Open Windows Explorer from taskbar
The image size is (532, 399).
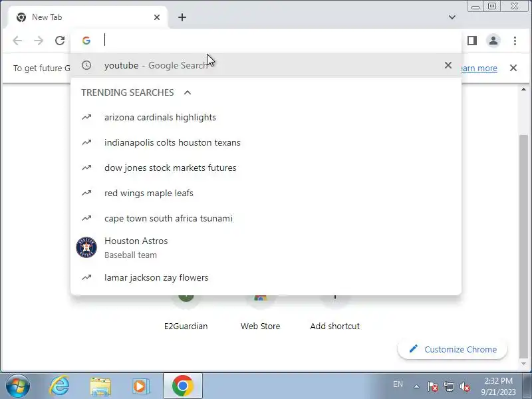[x=100, y=386]
